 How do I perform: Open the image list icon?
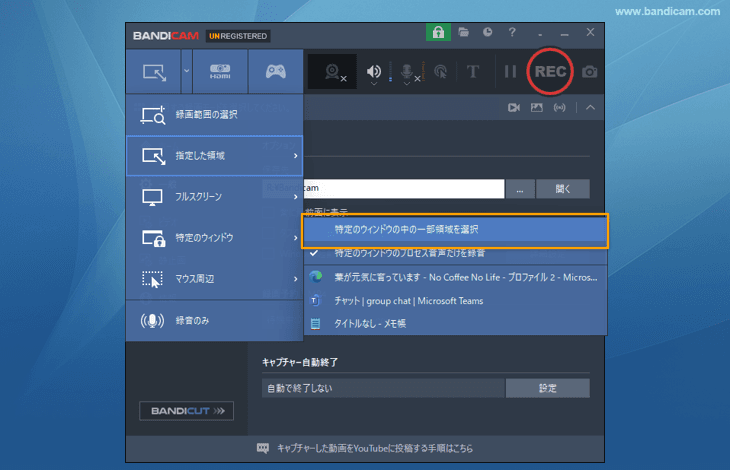[537, 108]
